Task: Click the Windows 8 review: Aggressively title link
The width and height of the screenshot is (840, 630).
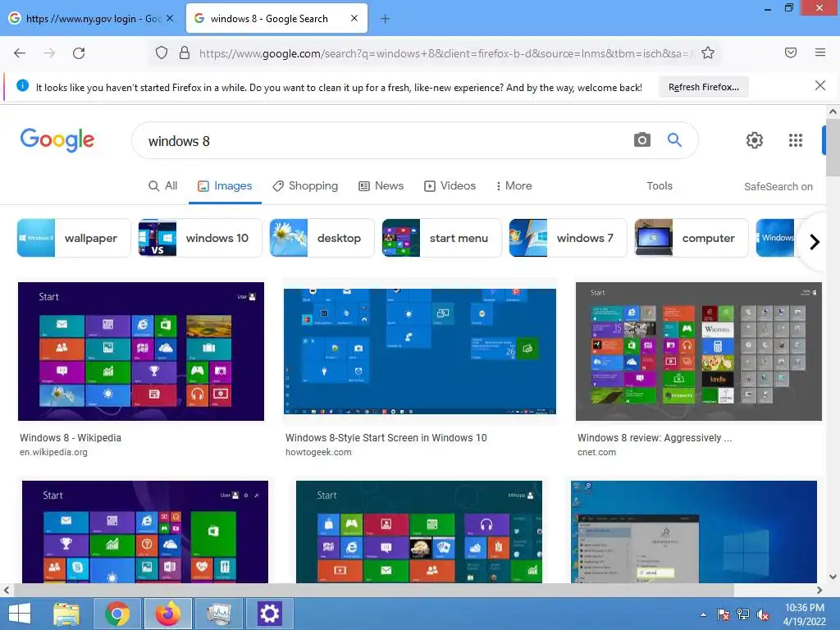Action: coord(655,438)
